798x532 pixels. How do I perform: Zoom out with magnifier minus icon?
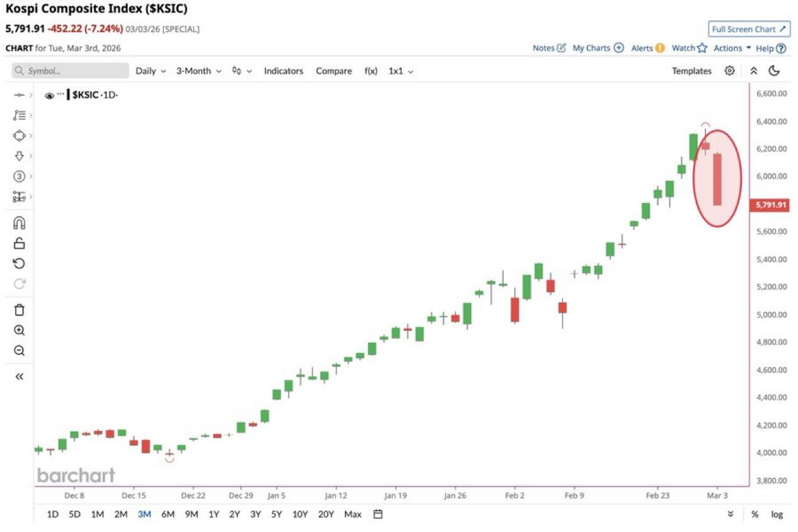[19, 351]
